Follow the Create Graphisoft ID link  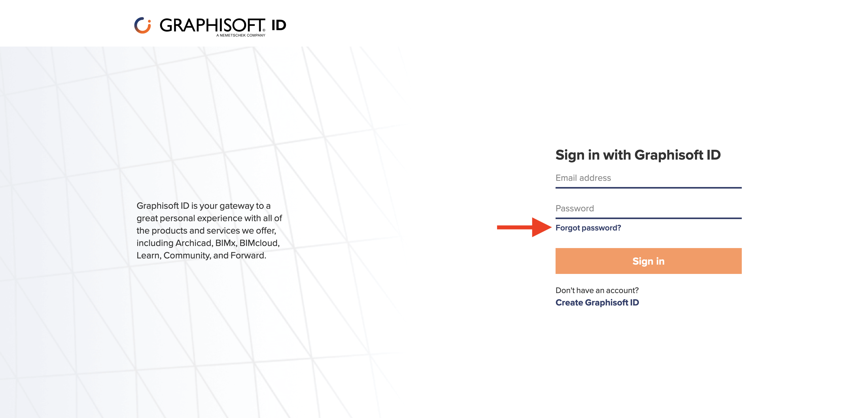coord(597,302)
